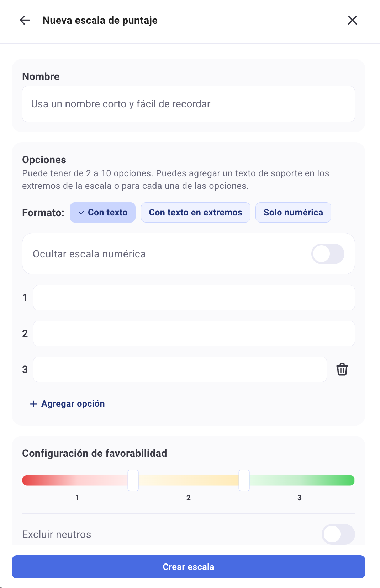Click the back arrow icon
Screen dimensions: 380x588
(x=25, y=20)
